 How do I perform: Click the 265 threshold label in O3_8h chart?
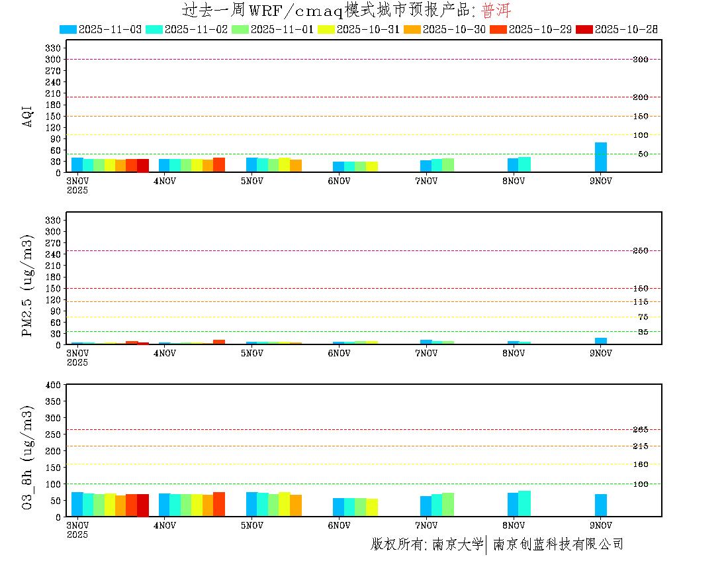click(640, 430)
